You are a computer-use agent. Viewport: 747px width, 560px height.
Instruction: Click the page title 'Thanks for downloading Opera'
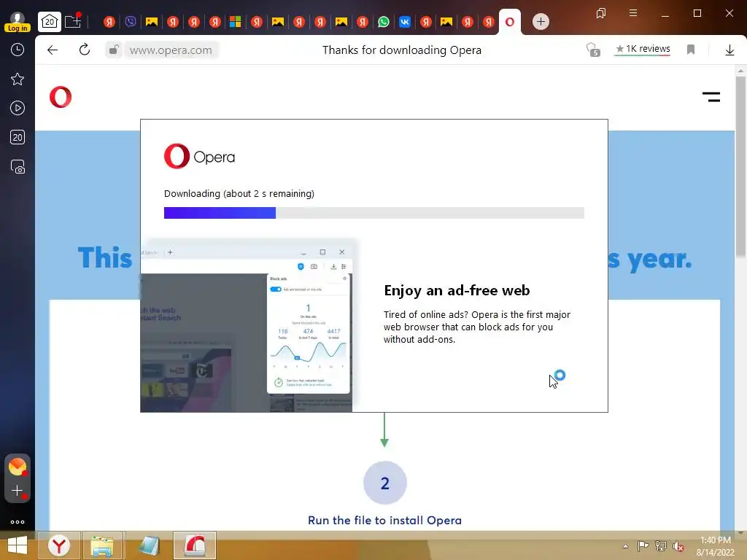click(402, 50)
